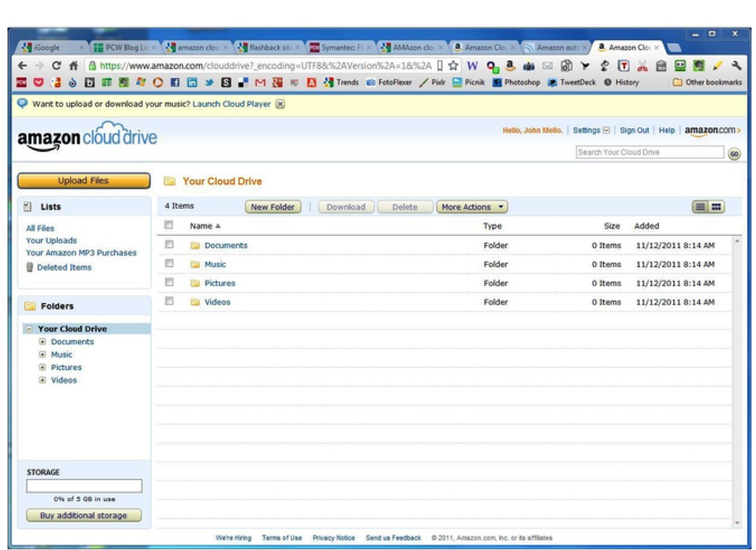Screen dimensions: 756x550
Task: Check the Music folder row checkbox
Action: coord(170,263)
